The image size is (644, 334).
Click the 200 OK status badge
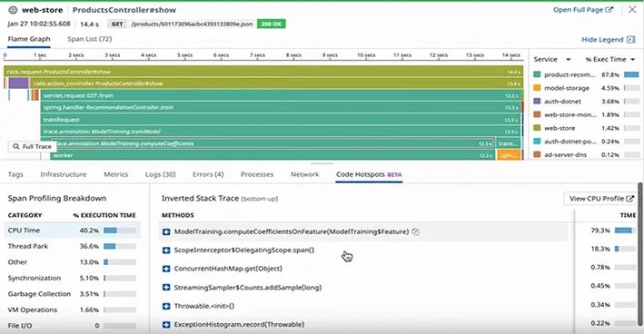271,25
